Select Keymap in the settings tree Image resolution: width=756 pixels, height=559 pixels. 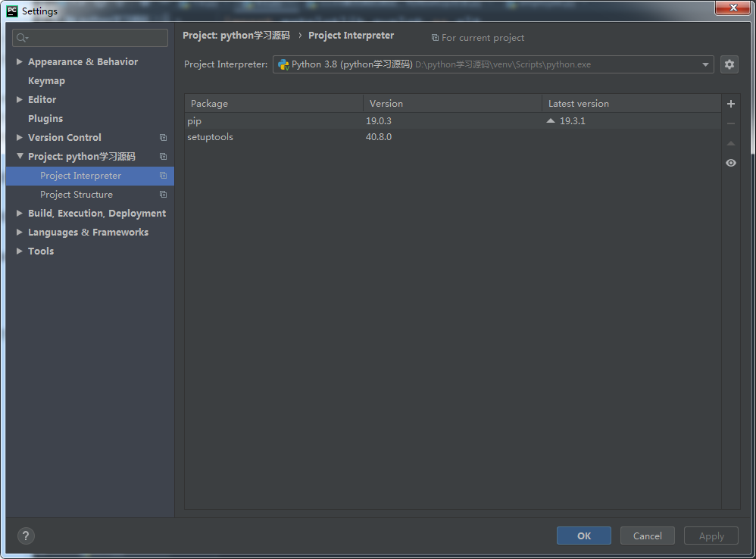[46, 81]
